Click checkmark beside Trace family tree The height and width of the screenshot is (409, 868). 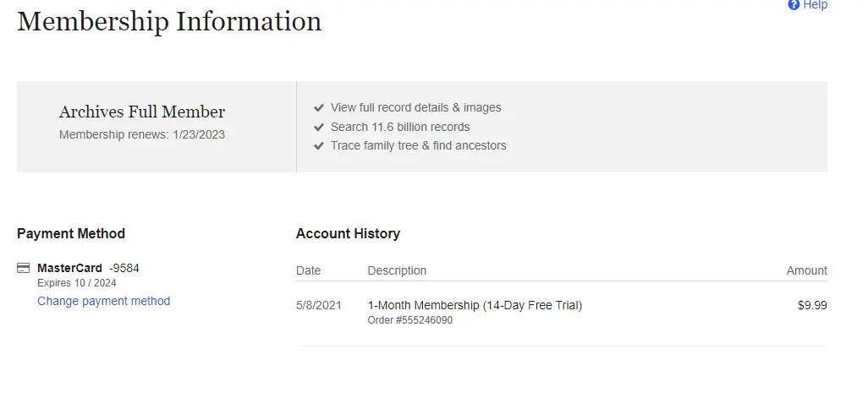319,145
